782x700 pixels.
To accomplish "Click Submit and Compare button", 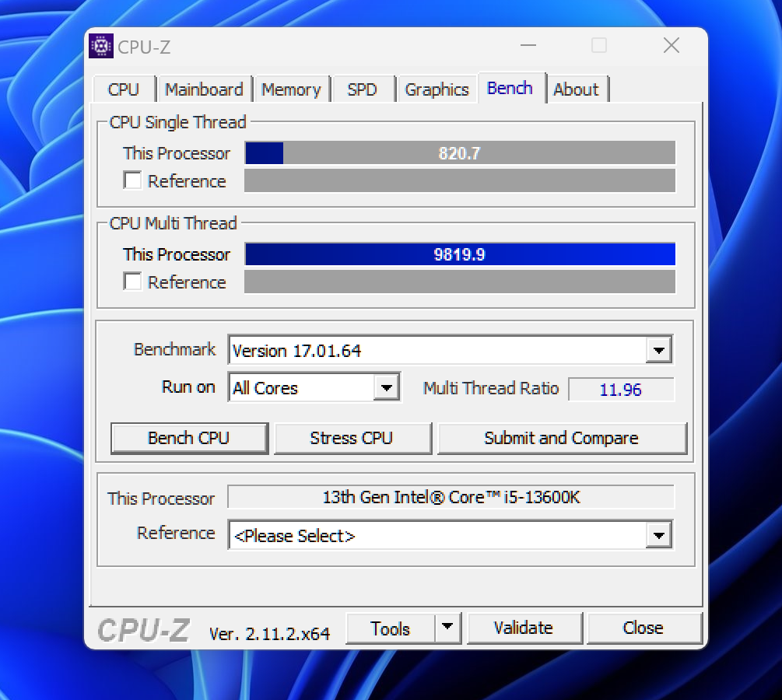I will click(x=562, y=438).
